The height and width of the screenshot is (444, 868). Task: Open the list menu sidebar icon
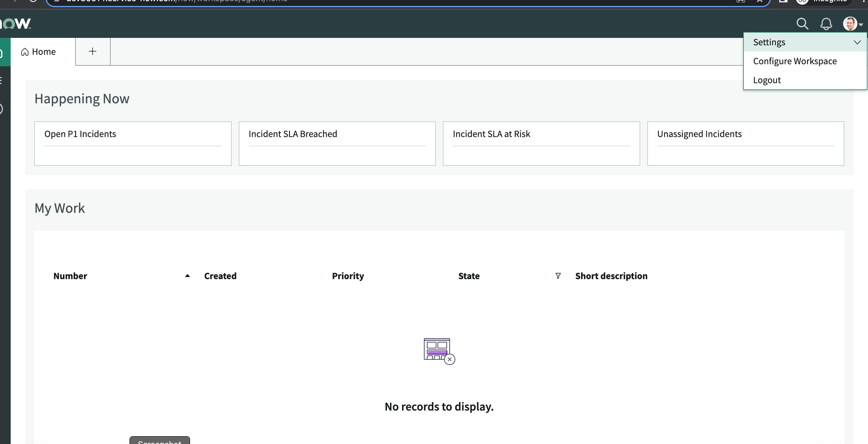(x=2, y=81)
